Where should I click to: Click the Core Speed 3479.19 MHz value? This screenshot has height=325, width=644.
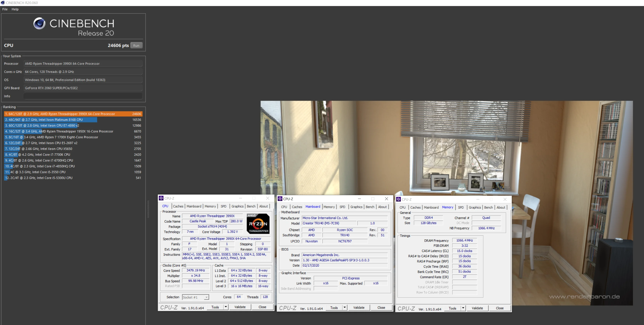(196, 270)
